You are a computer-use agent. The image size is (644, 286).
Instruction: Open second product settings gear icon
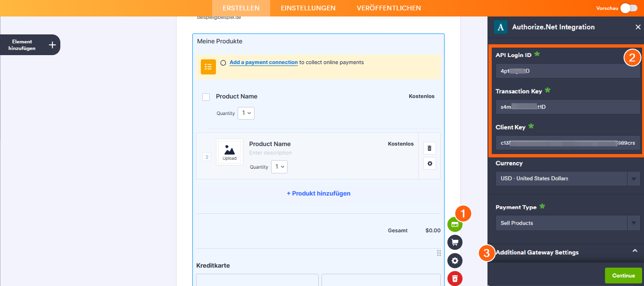pos(429,163)
